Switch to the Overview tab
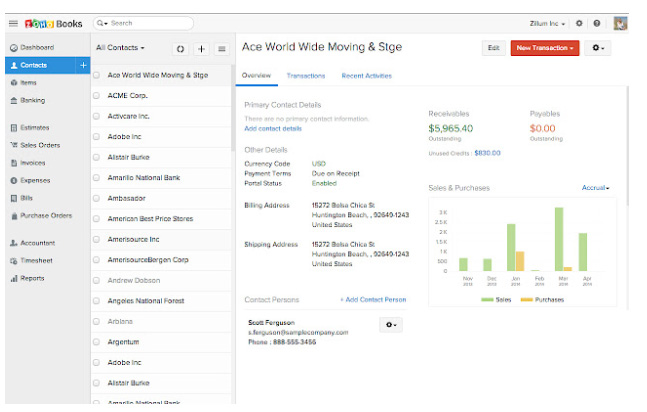 point(256,76)
